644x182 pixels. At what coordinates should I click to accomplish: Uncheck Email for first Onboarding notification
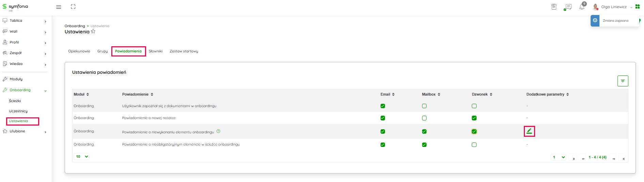coord(383,106)
